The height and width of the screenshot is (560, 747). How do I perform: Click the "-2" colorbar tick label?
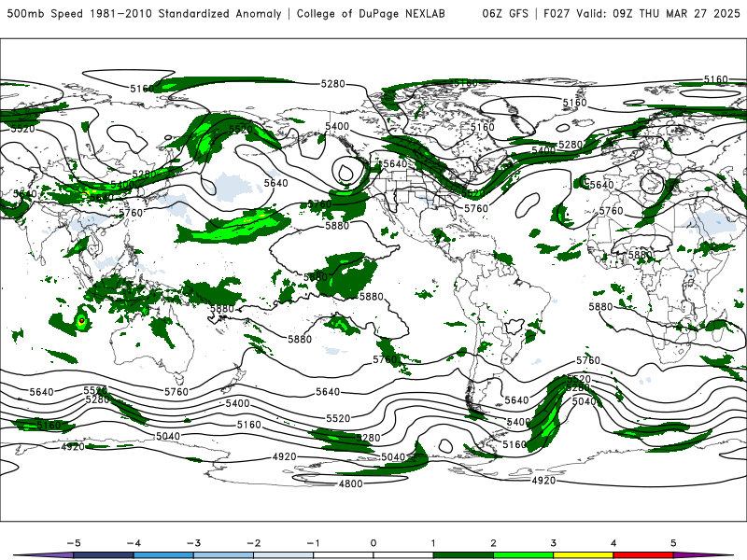point(253,543)
